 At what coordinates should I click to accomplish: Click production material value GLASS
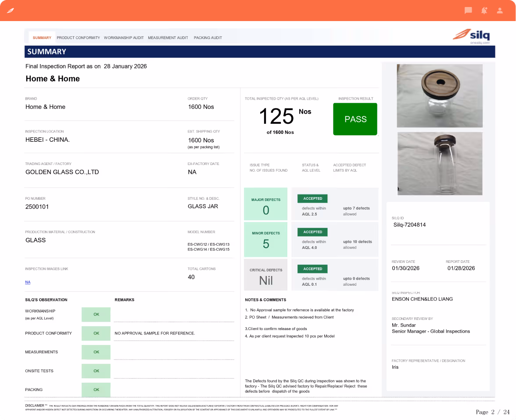pyautogui.click(x=36, y=241)
